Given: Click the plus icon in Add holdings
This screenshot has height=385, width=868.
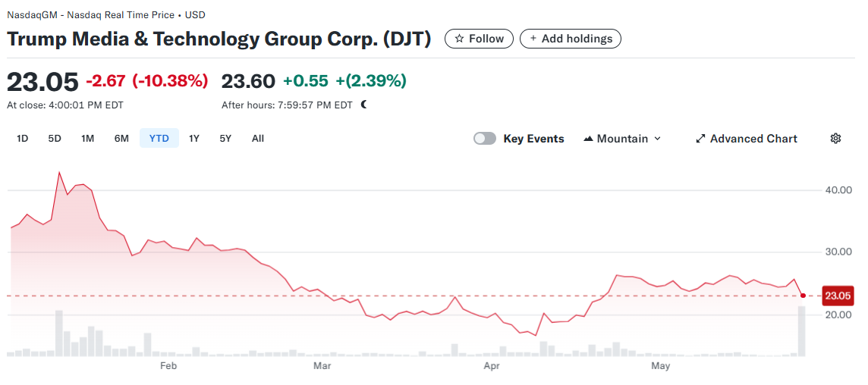Looking at the screenshot, I should (x=533, y=39).
